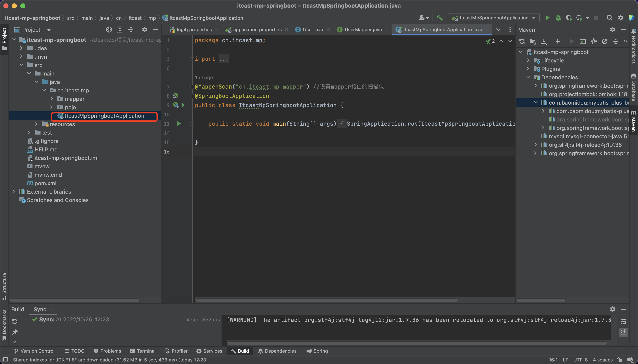The image size is (638, 364).
Task: Toggle Maven offline mode icon
Action: (593, 42)
